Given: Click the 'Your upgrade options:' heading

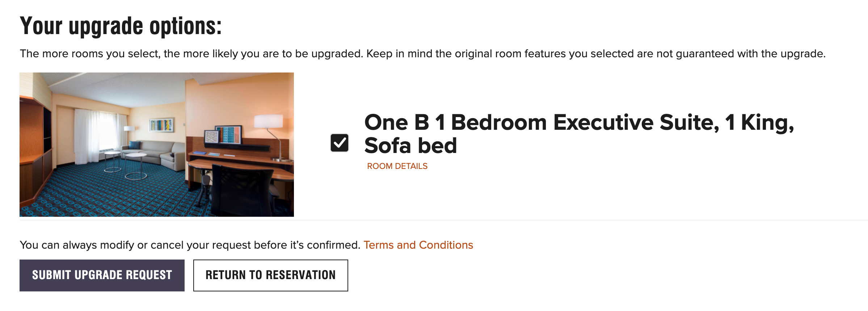Looking at the screenshot, I should tap(121, 26).
